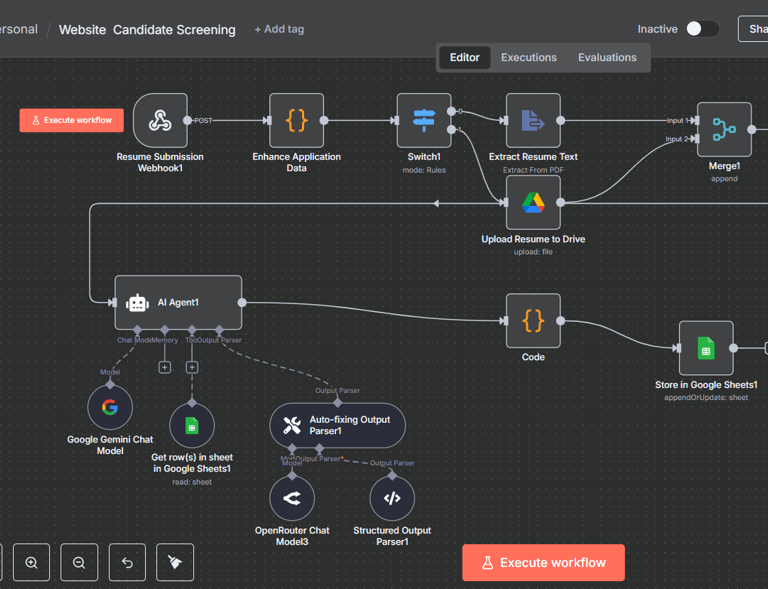Click the Share button
Viewport: 768px width, 589px height.
click(x=754, y=29)
